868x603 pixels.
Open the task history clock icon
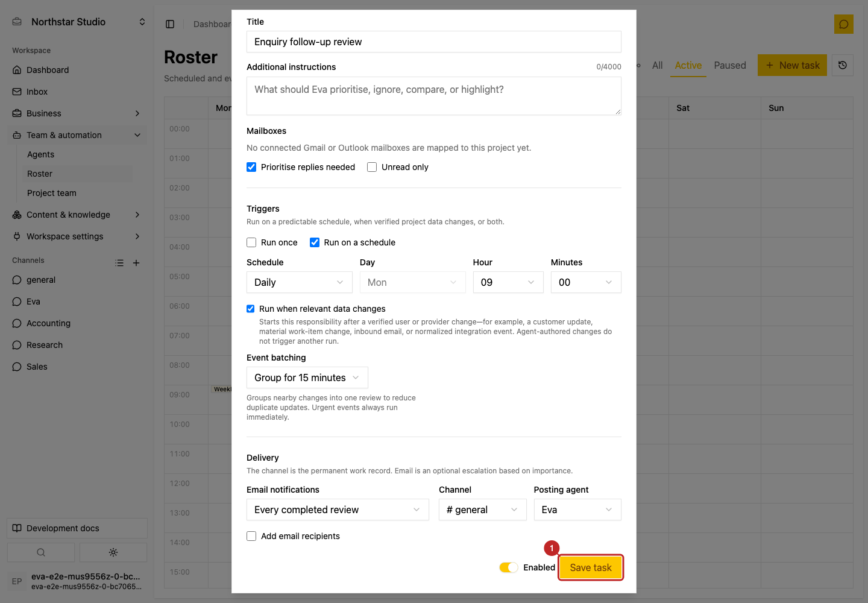pos(843,65)
